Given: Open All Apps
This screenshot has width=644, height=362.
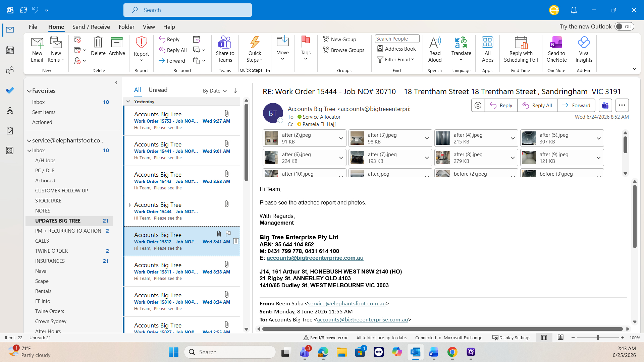Looking at the screenshot, I should pyautogui.click(x=487, y=50).
